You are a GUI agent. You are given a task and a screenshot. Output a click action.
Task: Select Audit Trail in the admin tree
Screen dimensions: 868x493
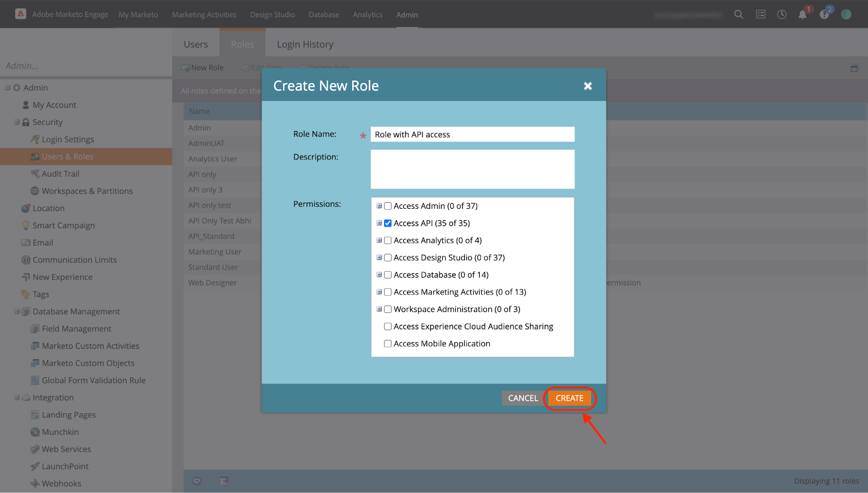60,174
